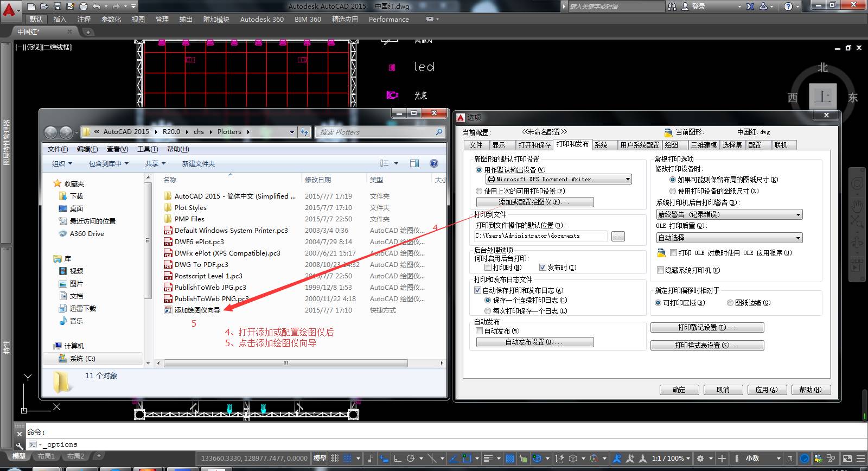The width and height of the screenshot is (868, 471).
Task: Open the DWG To PDF.pc3 file
Action: click(201, 264)
